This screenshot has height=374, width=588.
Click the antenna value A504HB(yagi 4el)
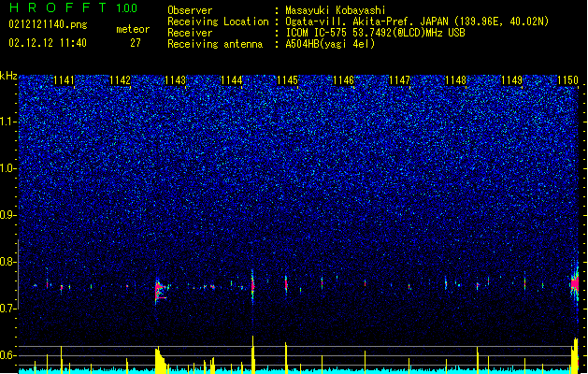tap(330, 44)
